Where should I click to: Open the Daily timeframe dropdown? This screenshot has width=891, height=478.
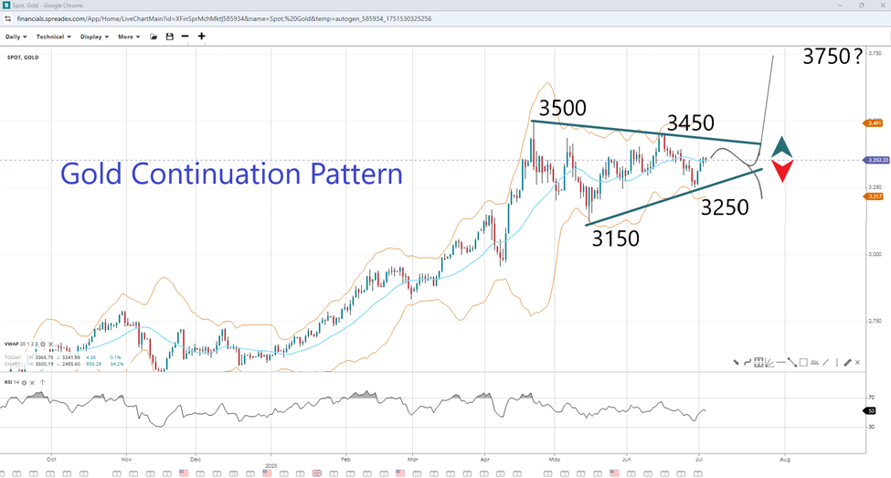(15, 37)
